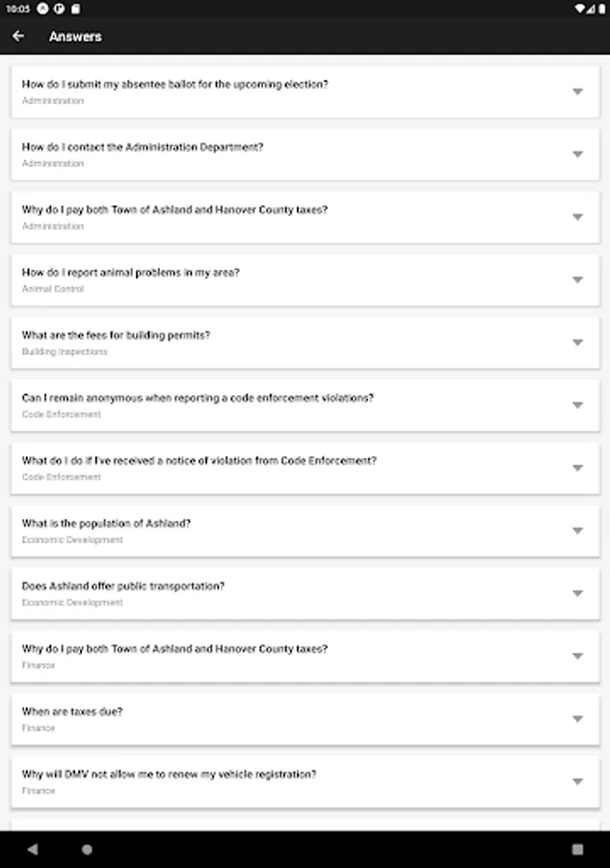Screen dimensions: 610x868
Task: Expand 'When are taxes due?' arrow
Action: tap(577, 719)
